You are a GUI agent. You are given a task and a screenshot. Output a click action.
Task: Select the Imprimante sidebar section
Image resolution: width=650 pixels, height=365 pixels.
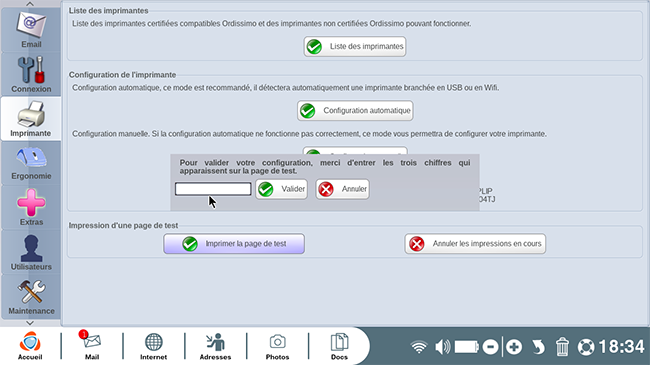coord(31,119)
